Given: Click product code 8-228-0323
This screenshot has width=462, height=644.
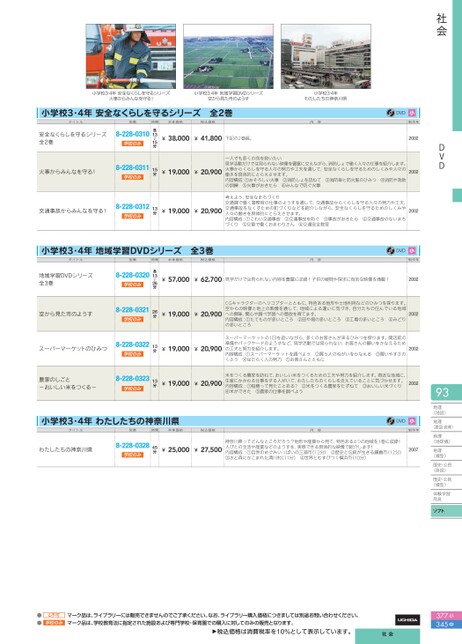Looking at the screenshot, I should pyautogui.click(x=132, y=378).
